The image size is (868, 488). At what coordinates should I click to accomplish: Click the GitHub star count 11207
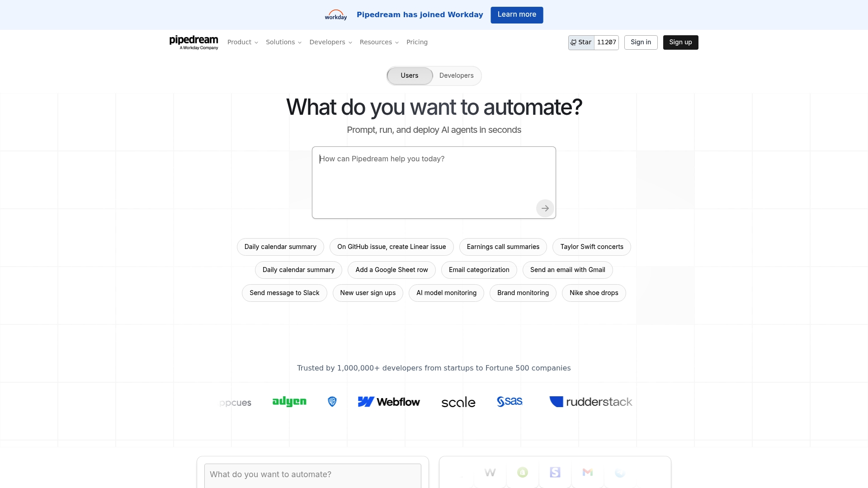tap(606, 42)
